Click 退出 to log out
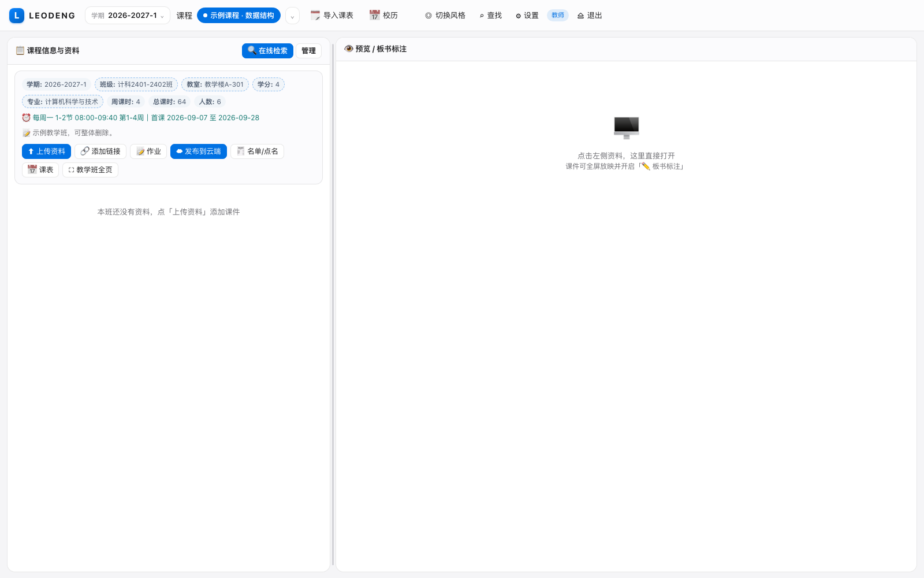 point(590,16)
